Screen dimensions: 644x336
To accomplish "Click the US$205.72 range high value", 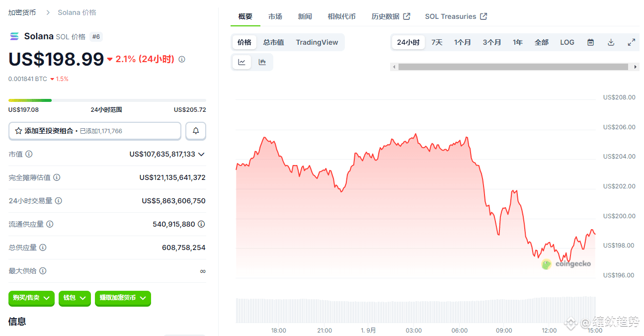I will click(x=190, y=109).
